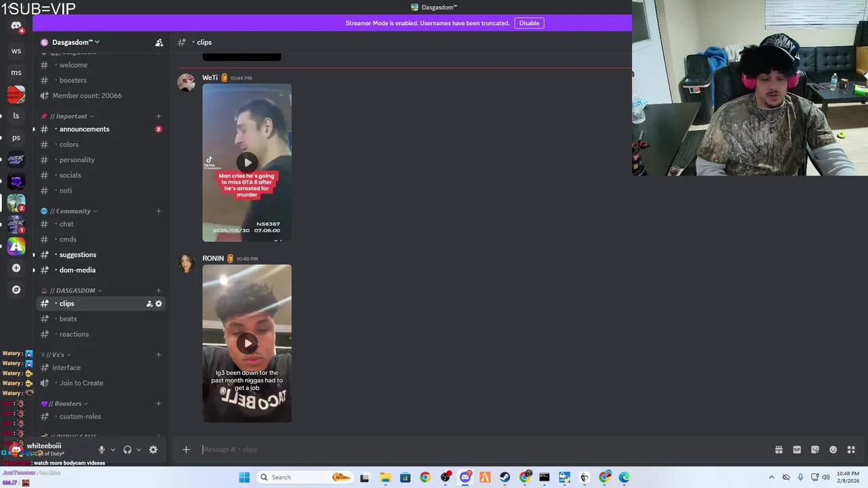Open Discover servers compass icon
The height and width of the screenshot is (488, 868).
pyautogui.click(x=16, y=289)
